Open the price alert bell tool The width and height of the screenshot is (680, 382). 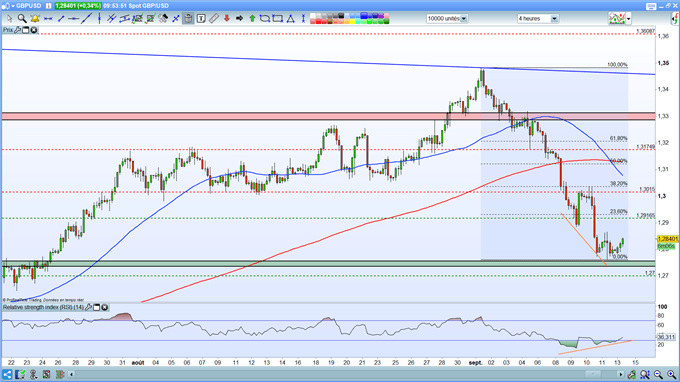35,19
